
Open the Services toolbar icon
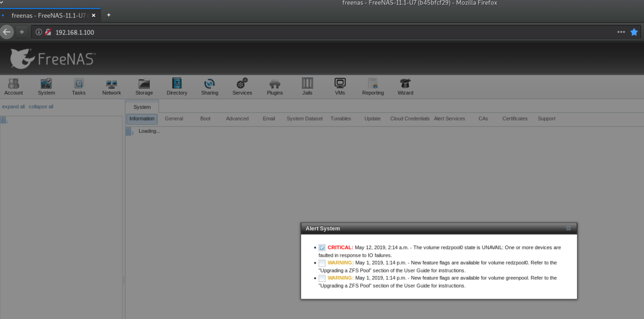click(242, 87)
